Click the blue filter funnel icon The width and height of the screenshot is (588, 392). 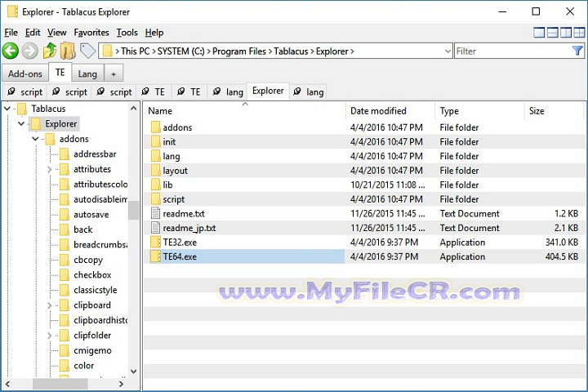577,51
